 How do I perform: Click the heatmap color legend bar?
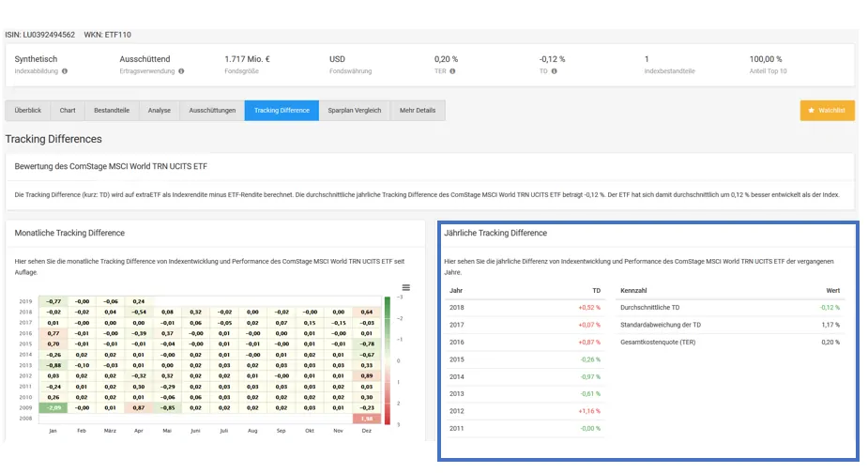388,360
